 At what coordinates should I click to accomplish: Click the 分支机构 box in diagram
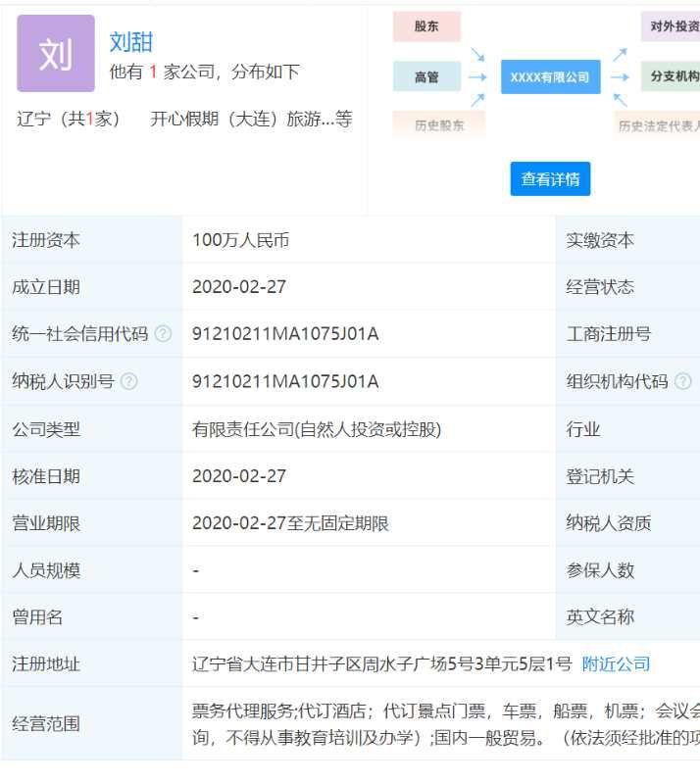671,76
